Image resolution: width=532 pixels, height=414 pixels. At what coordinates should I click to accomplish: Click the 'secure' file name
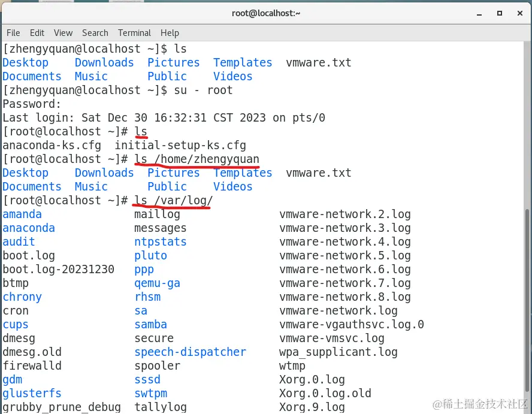click(154, 339)
